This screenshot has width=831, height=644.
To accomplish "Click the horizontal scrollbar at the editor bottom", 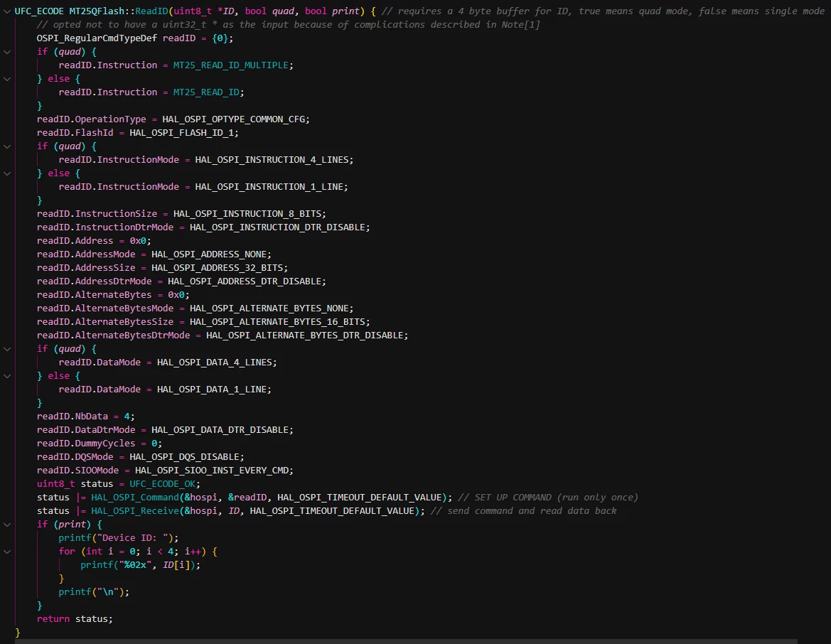I will (406, 641).
